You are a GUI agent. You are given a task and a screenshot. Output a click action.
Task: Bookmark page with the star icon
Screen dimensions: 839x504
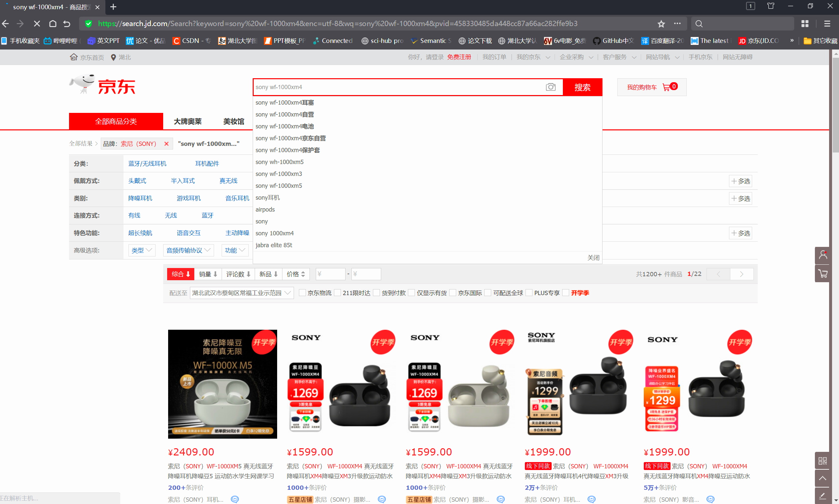click(x=661, y=24)
